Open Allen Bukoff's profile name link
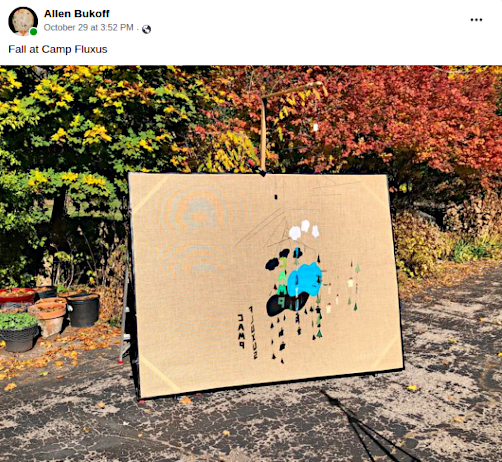Viewport: 502px width, 462px height. pyautogui.click(x=76, y=14)
